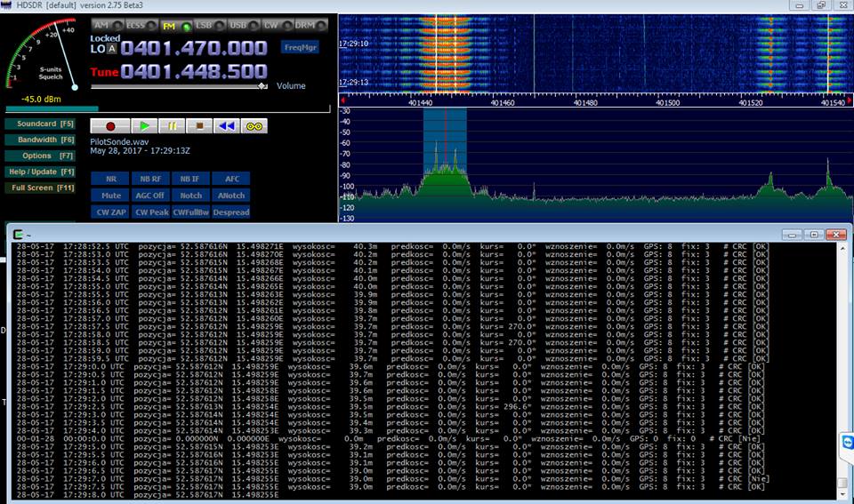Click the -45.0 dBm signal level readout
This screenshot has height=504, width=854.
click(x=41, y=99)
